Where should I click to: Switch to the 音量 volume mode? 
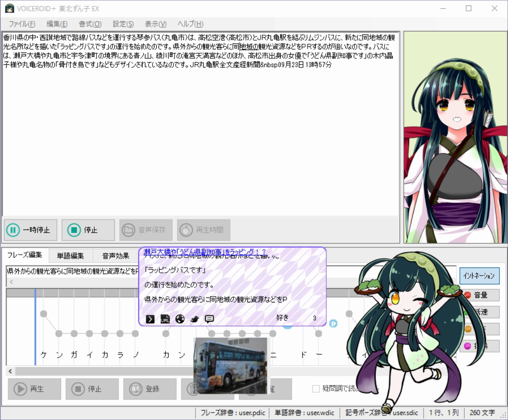click(x=481, y=295)
